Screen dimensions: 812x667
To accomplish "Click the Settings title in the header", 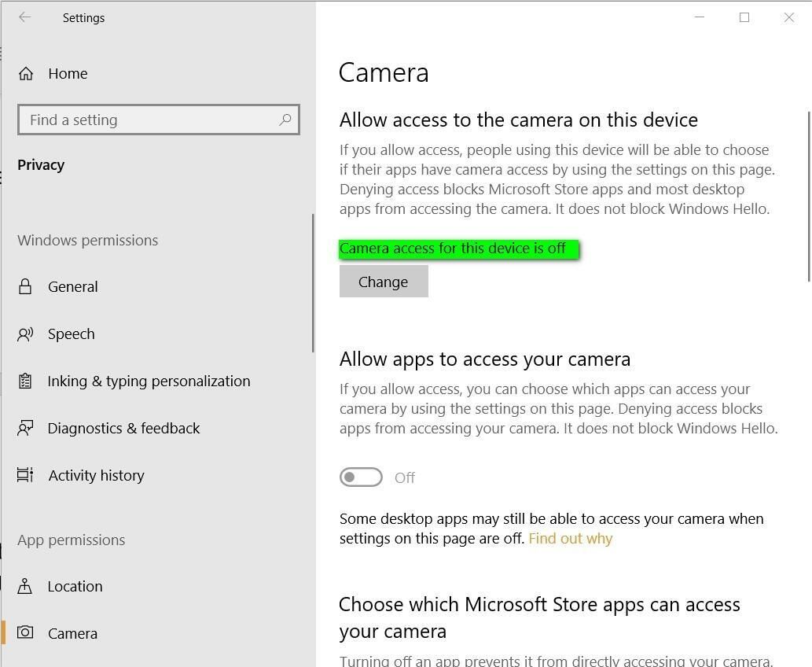I will click(83, 17).
